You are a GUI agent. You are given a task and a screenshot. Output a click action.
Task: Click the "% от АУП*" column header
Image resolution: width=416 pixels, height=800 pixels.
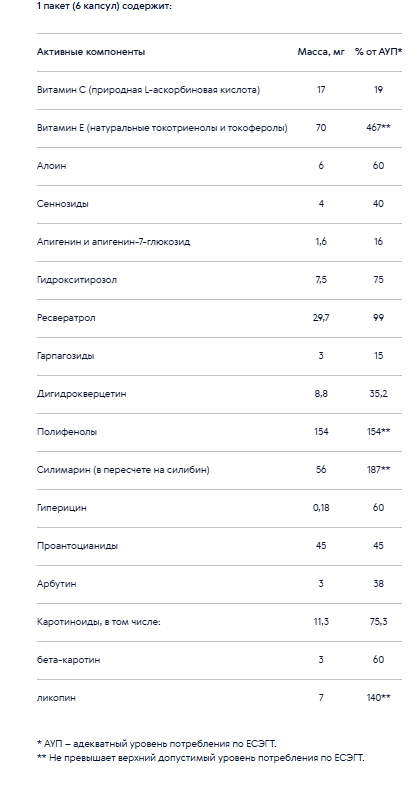[378, 52]
